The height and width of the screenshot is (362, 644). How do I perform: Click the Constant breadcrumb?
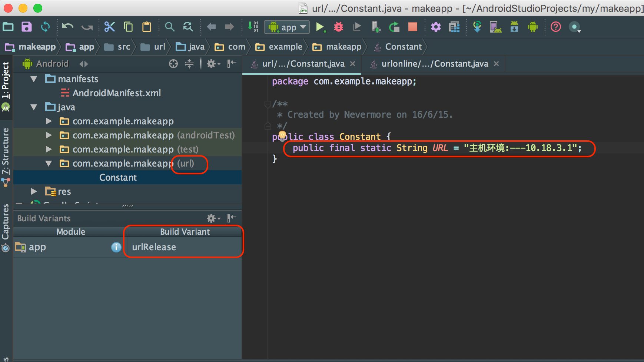point(398,47)
